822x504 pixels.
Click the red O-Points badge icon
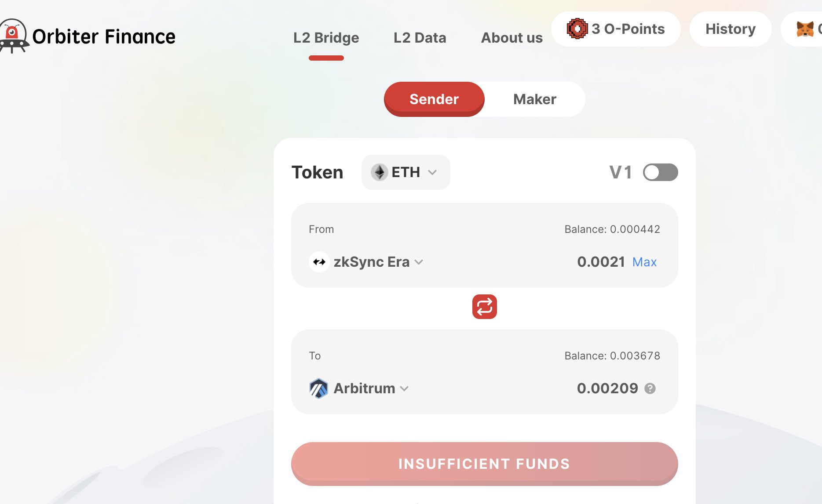(577, 29)
